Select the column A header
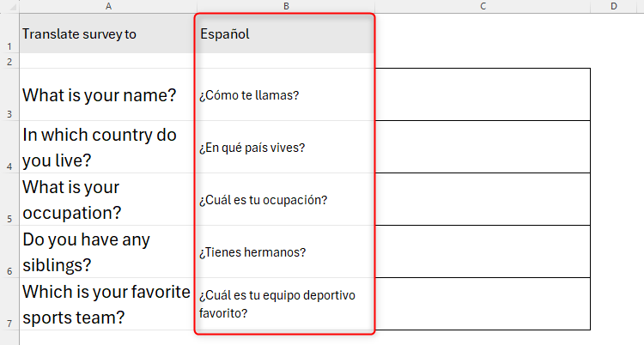Viewport: 644px width, 345px height. 107,7
